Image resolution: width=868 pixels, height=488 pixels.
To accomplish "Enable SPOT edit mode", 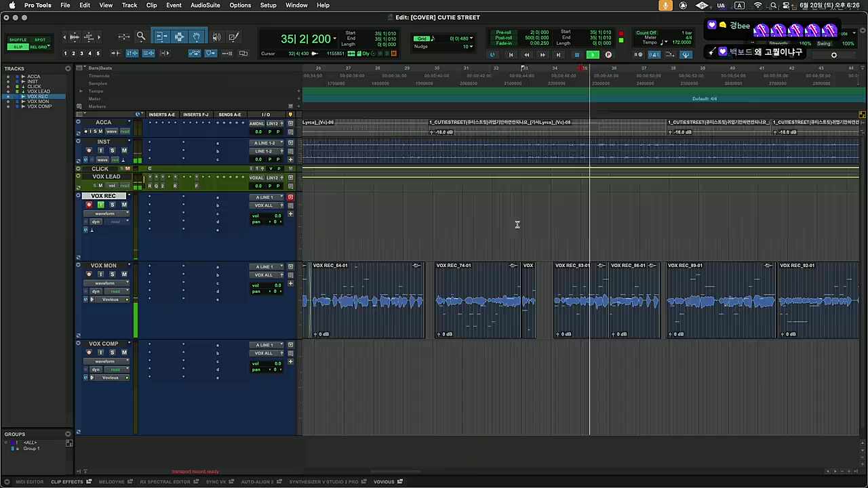I will point(40,40).
